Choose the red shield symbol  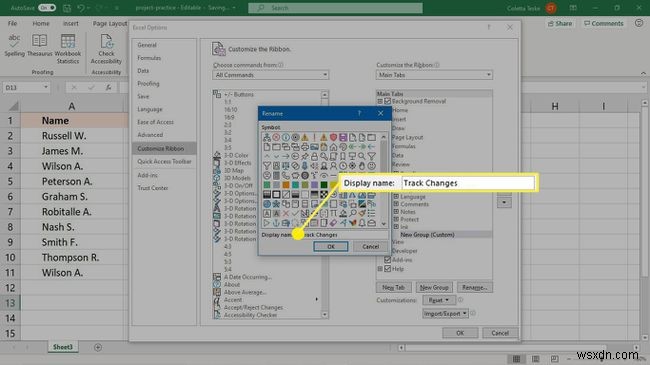point(333,137)
